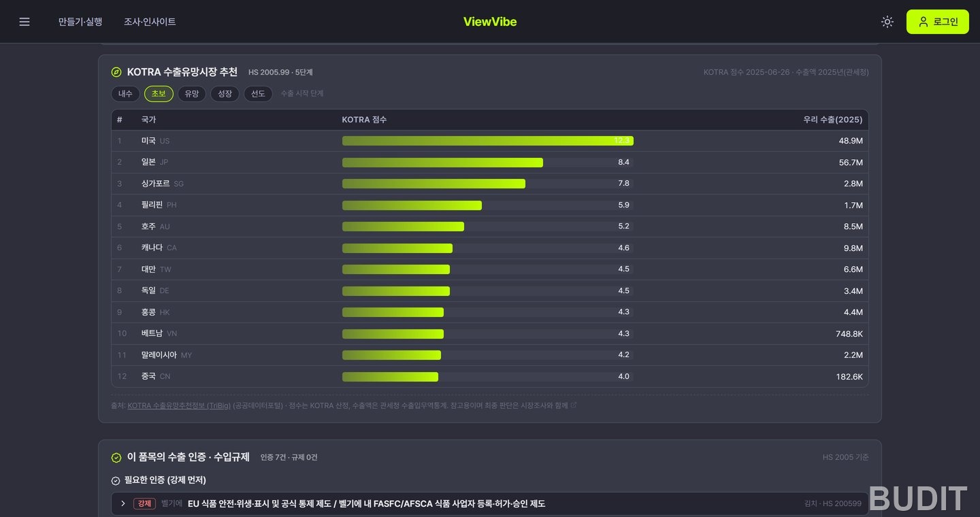980x517 pixels.
Task: Click the compass icon beside KOTRA 수출유망시장 추천
Action: coord(116,72)
